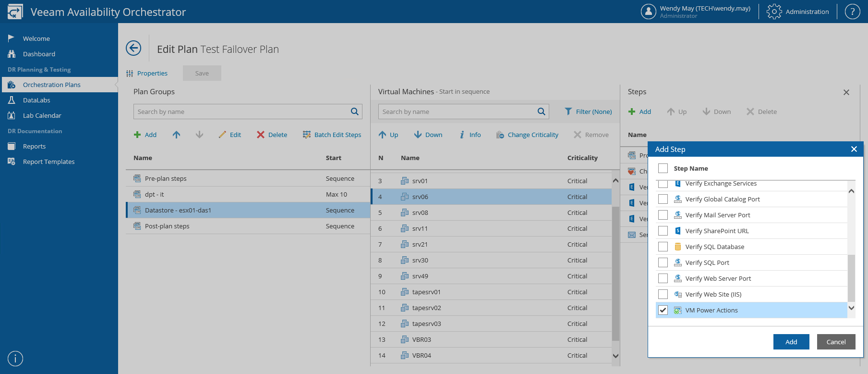868x374 pixels.
Task: Check Verify Mail Server Port step
Action: pyautogui.click(x=663, y=215)
